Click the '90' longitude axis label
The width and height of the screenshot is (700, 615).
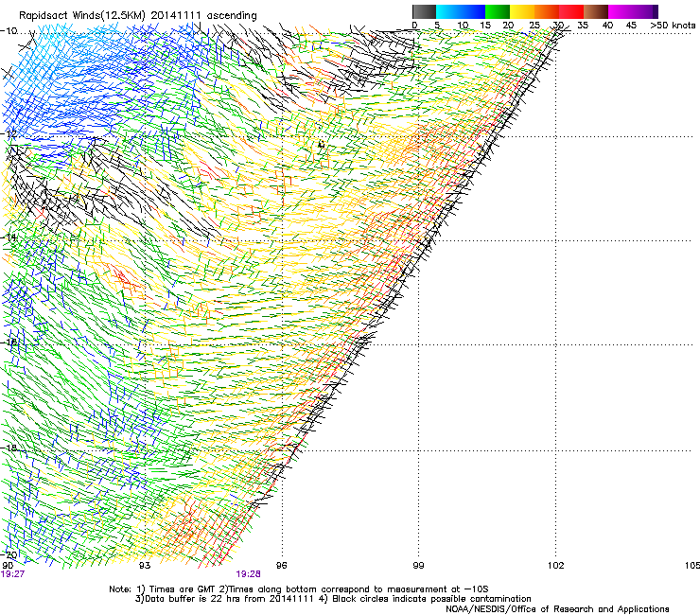click(8, 566)
